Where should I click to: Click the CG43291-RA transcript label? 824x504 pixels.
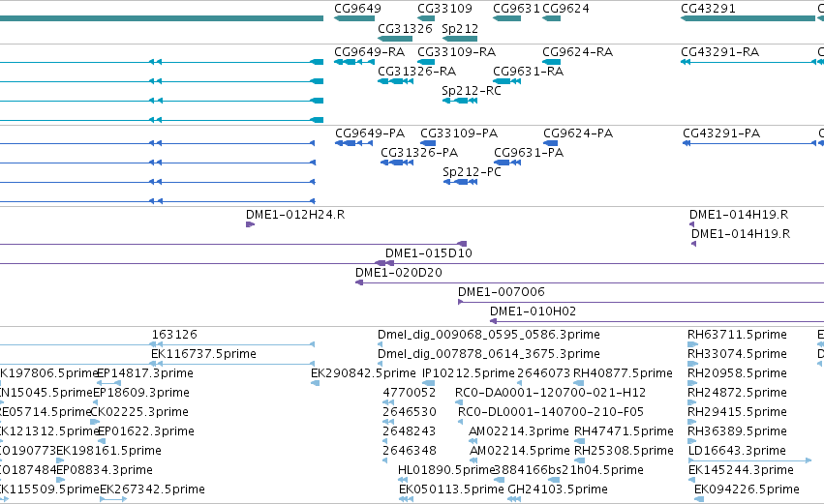(720, 52)
